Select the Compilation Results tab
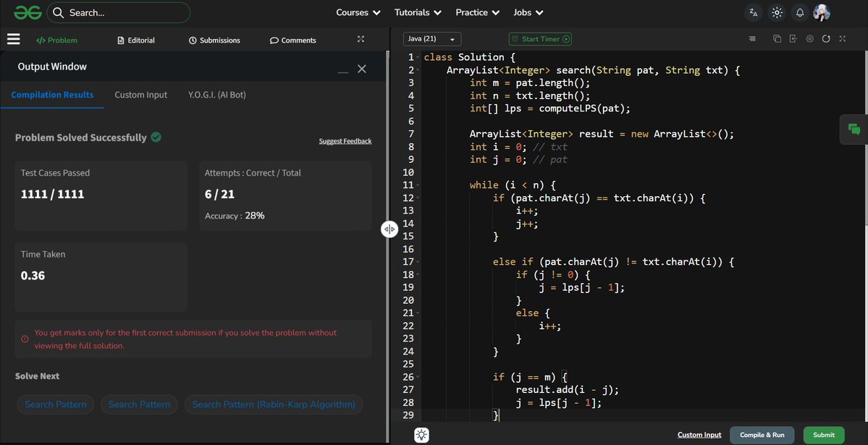Viewport: 868px width, 445px height. pos(52,95)
